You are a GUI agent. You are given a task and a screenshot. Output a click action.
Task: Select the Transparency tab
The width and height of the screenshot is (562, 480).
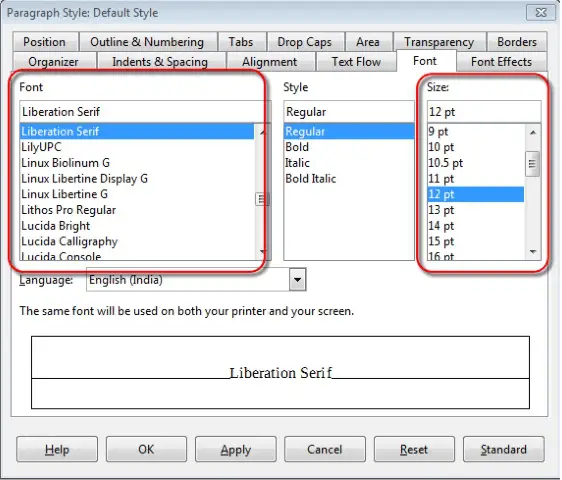[x=439, y=42]
